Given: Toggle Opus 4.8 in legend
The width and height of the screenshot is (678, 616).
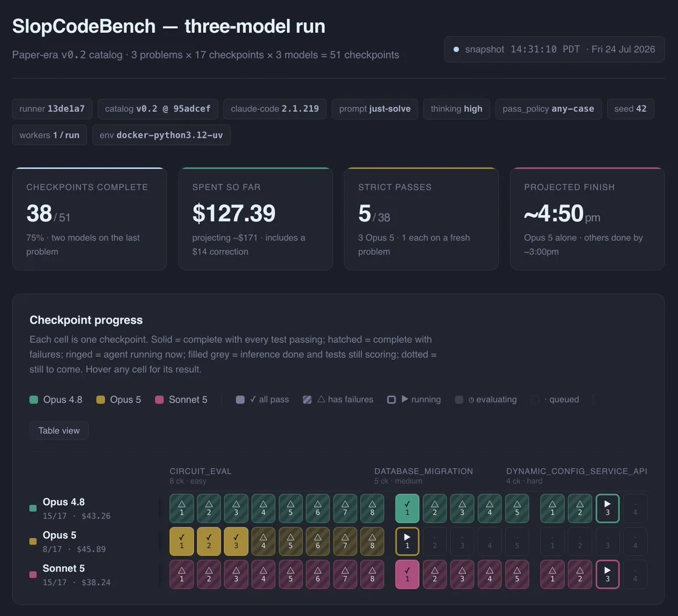Looking at the screenshot, I should [x=56, y=400].
